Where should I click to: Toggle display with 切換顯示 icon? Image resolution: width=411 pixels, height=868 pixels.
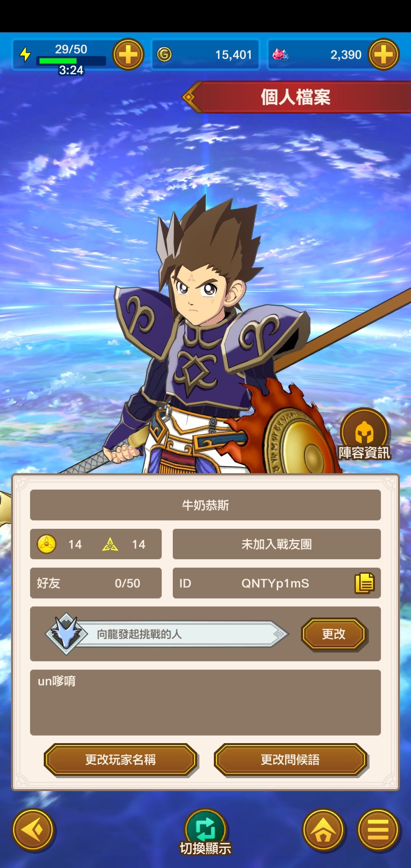coord(205,833)
